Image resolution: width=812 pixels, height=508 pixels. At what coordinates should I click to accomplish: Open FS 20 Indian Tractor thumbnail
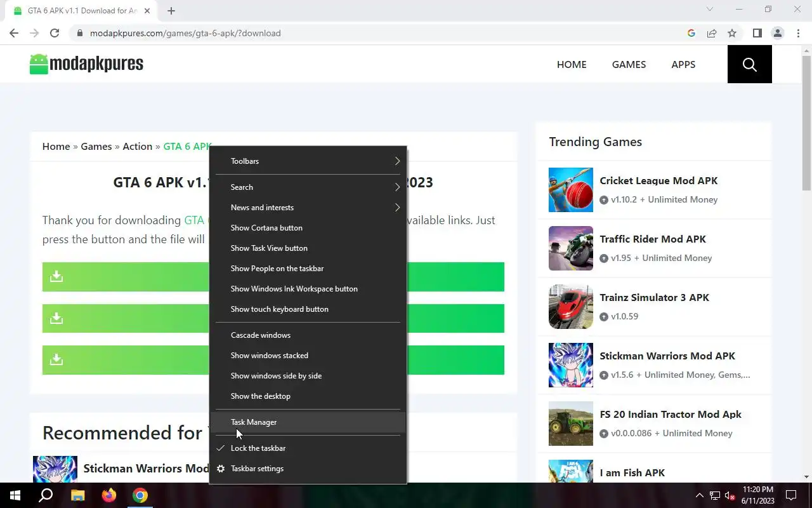pos(571,424)
